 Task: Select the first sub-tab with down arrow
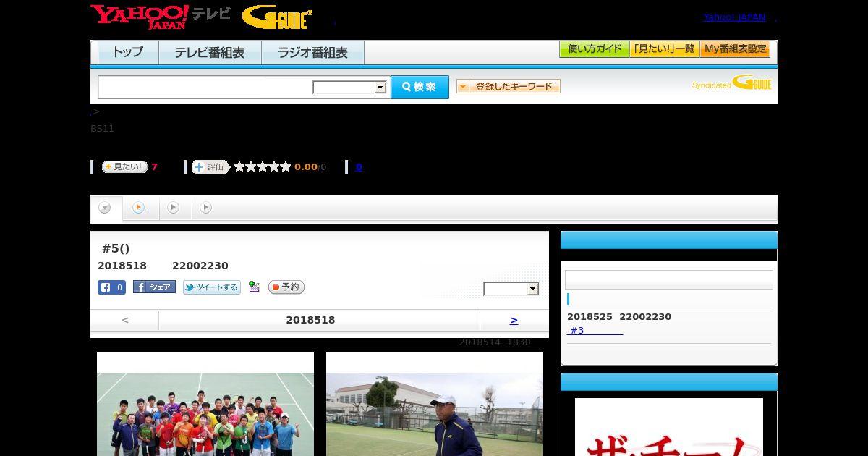[106, 208]
